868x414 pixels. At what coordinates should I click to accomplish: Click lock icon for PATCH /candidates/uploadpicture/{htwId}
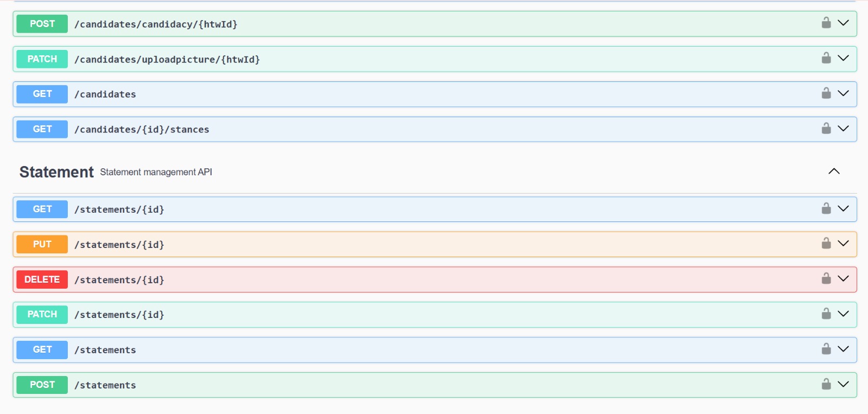826,58
